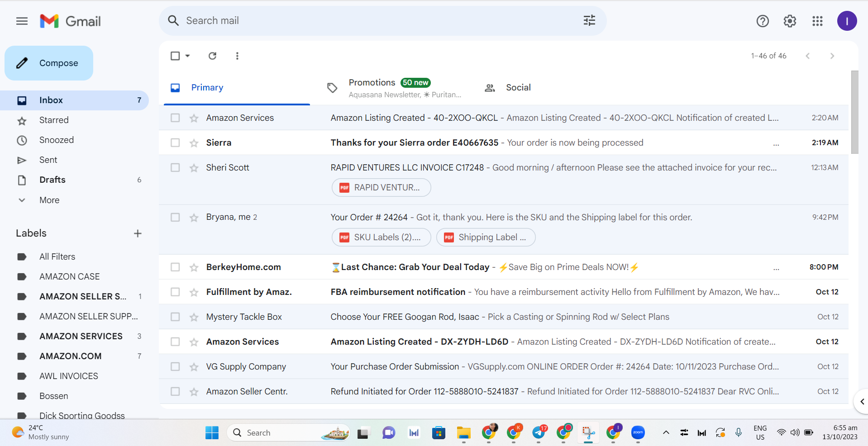This screenshot has height=446, width=868.
Task: Check the Mystery Tackle Box email checkbox
Action: click(x=175, y=317)
